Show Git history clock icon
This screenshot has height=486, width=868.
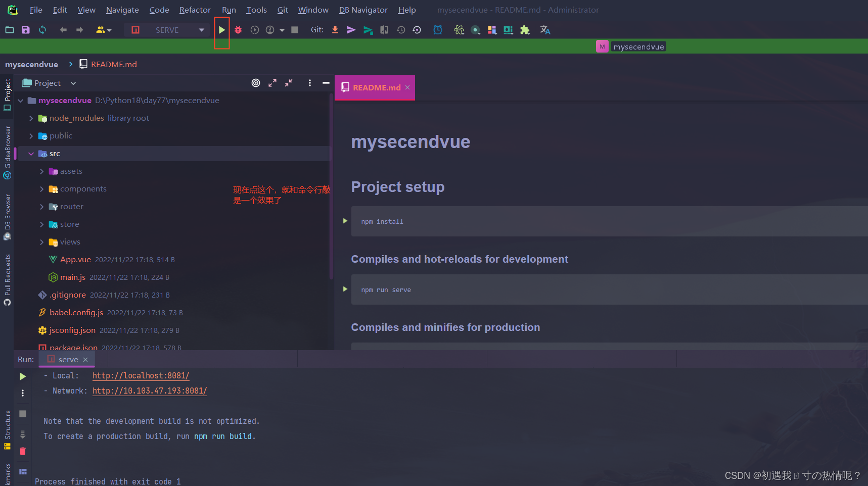coord(401,30)
